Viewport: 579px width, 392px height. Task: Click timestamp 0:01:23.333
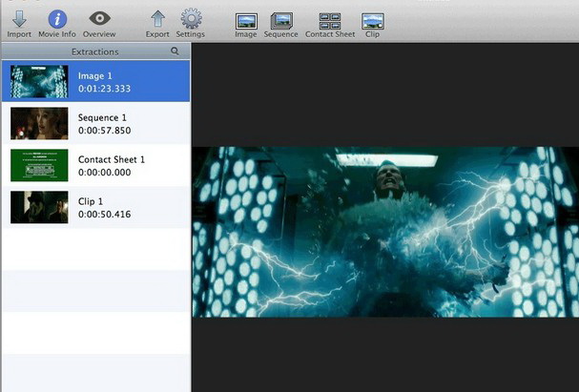tap(105, 89)
